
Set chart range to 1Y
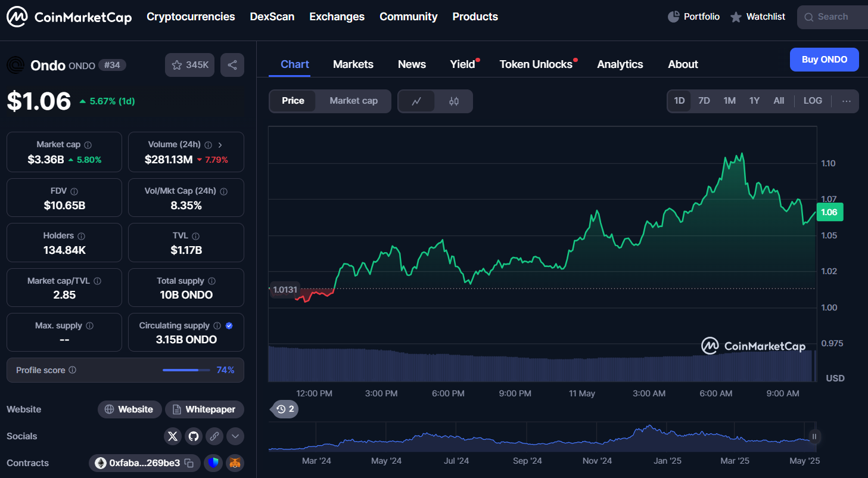click(754, 101)
